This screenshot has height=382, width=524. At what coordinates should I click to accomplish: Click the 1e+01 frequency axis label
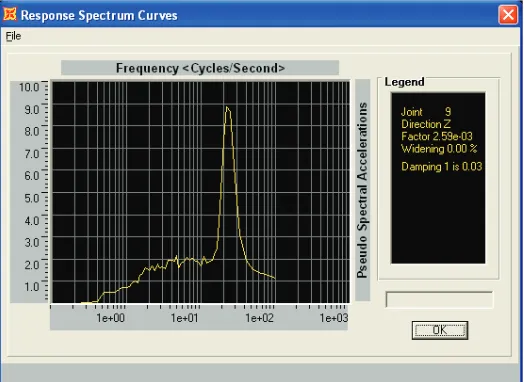coord(185,318)
